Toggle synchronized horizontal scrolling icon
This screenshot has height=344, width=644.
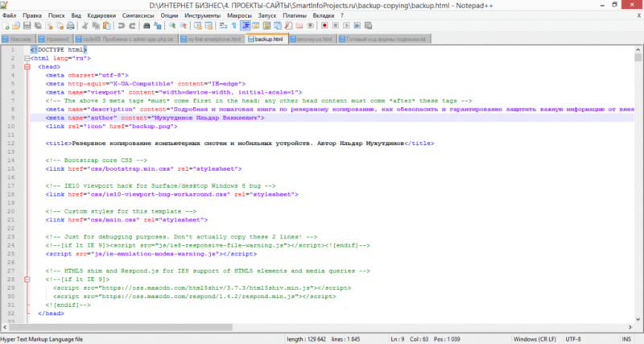(208, 26)
